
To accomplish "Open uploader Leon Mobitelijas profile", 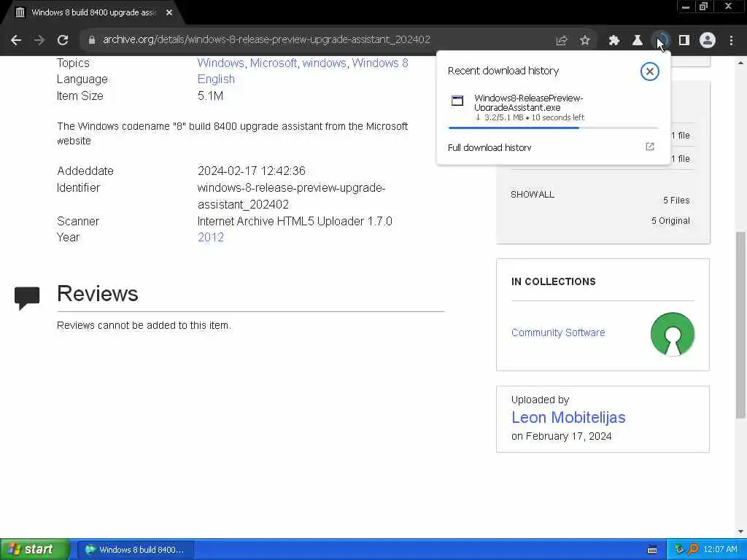I will (568, 417).
